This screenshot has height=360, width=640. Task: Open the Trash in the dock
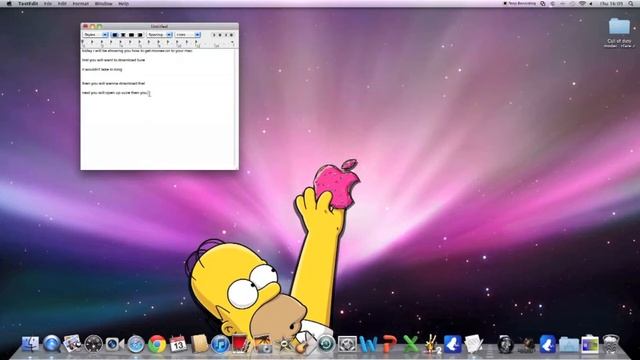pyautogui.click(x=611, y=344)
